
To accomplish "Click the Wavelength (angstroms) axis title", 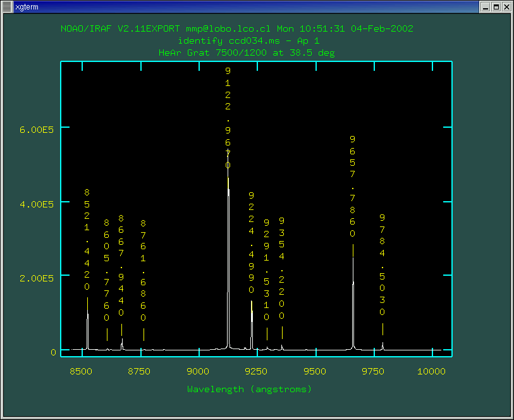I will click(x=250, y=390).
